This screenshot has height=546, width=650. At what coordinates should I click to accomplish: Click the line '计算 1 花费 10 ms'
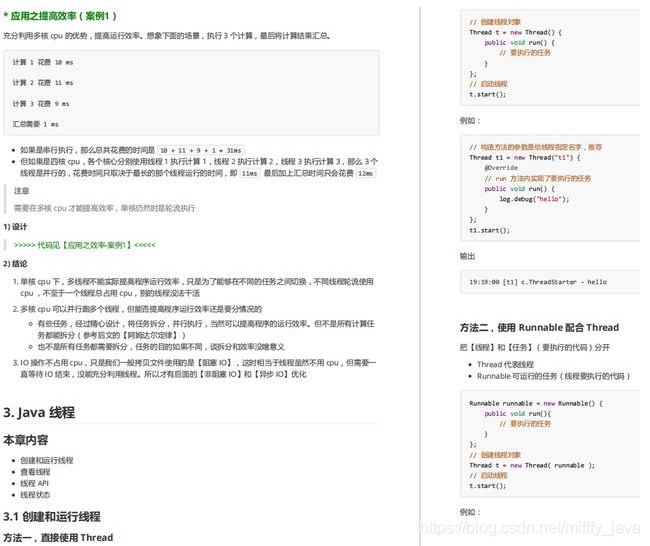43,62
